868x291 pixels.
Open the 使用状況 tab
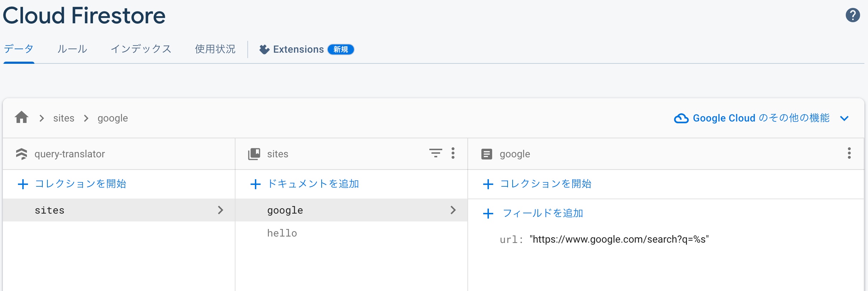215,49
